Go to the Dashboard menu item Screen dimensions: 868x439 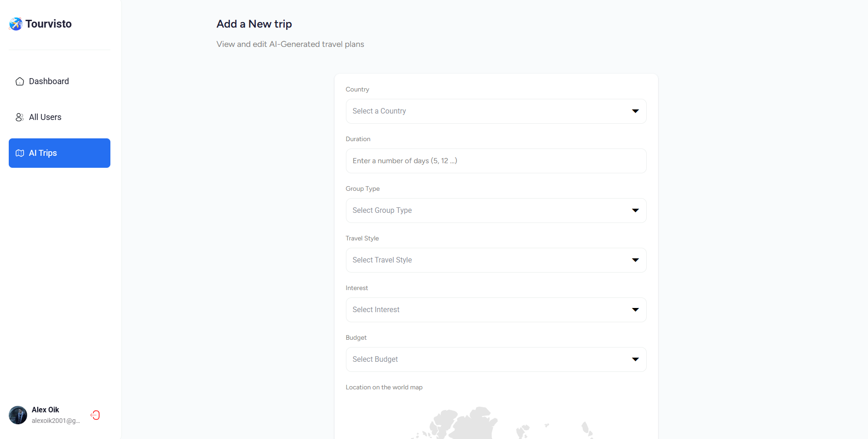[49, 81]
